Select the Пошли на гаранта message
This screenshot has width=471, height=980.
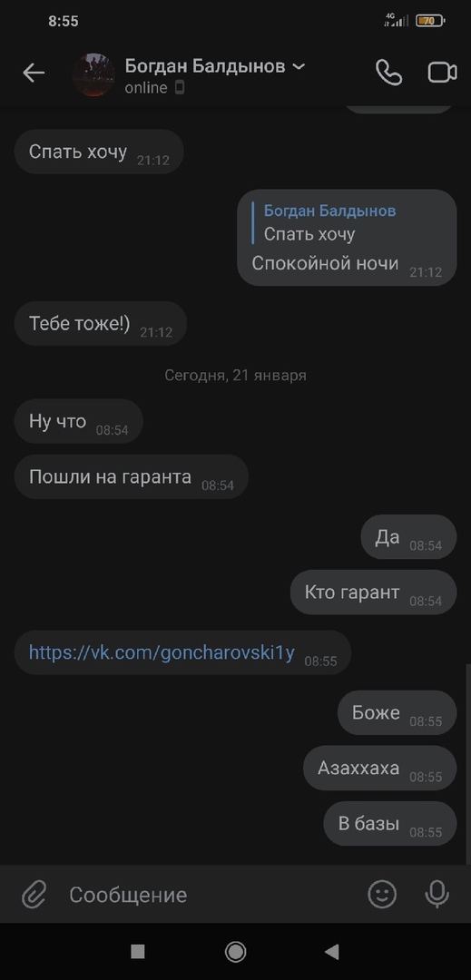click(132, 477)
